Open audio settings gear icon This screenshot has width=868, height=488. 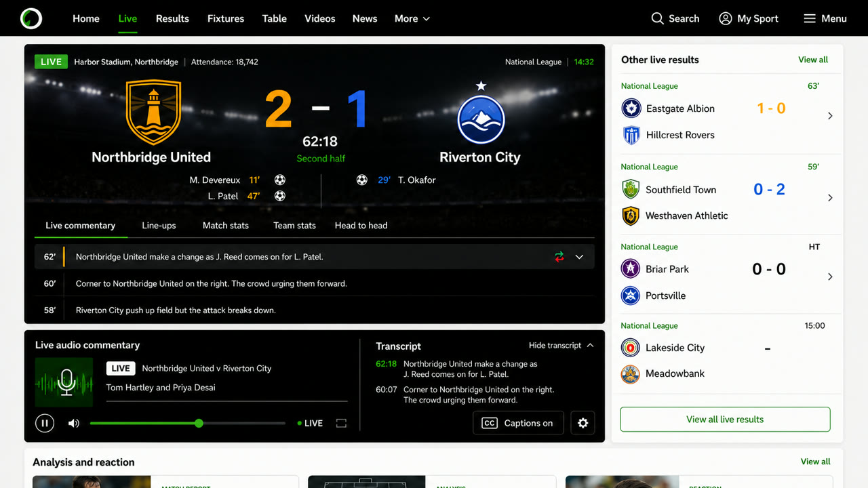pos(583,423)
